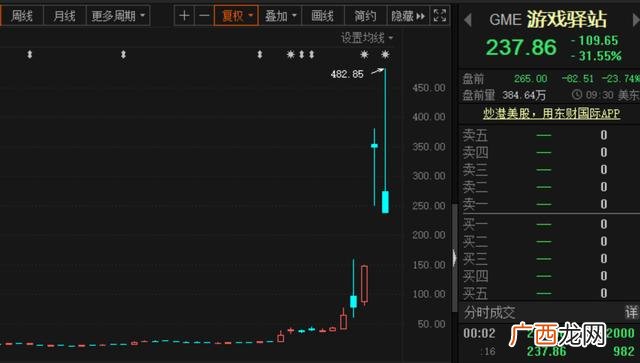Toggle fullscreen chart view icon
Image resolution: width=640 pixels, height=363 pixels.
pos(440,16)
